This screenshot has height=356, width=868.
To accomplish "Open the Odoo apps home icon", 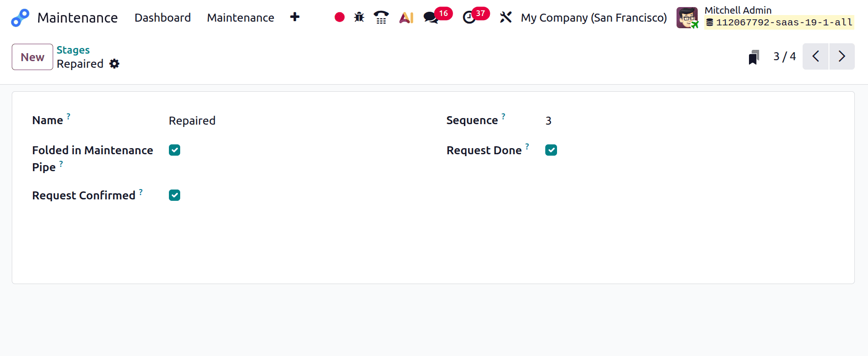I will coord(20,18).
